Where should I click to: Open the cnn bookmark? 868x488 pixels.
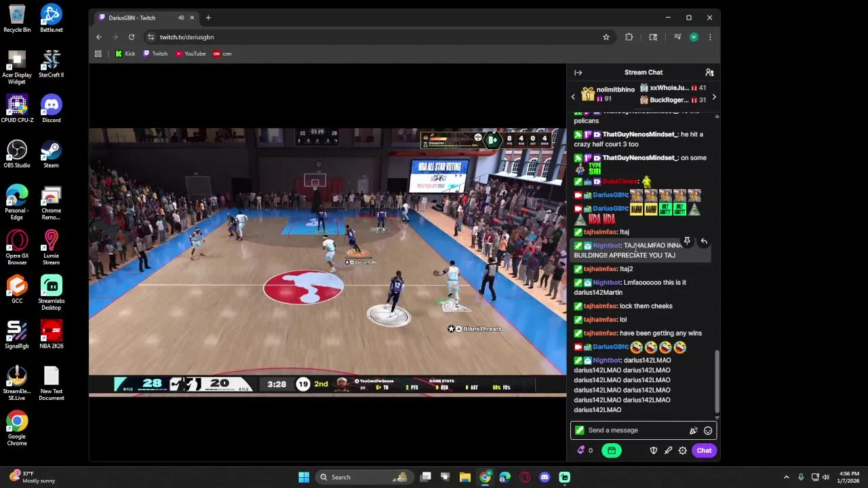pos(222,54)
